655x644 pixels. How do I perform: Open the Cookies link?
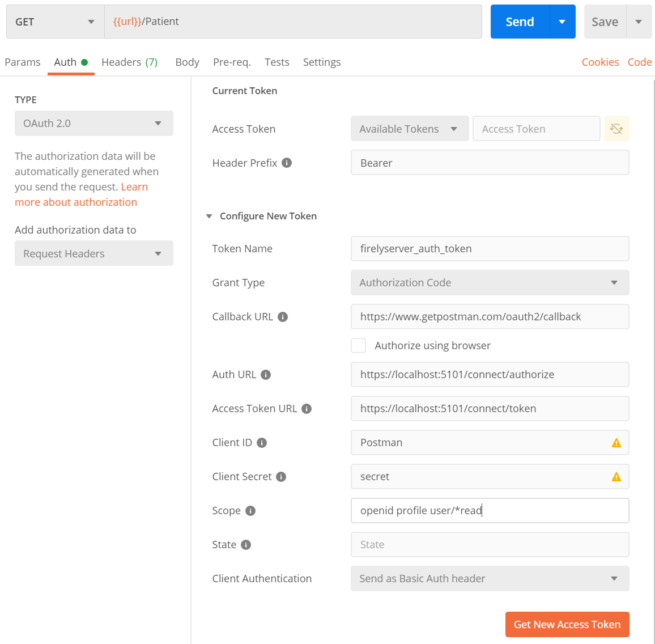[x=600, y=62]
